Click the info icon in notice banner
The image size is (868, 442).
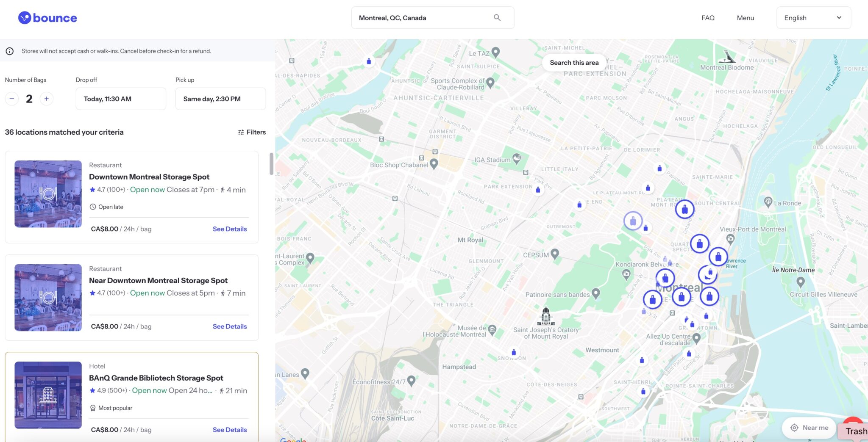click(x=9, y=51)
